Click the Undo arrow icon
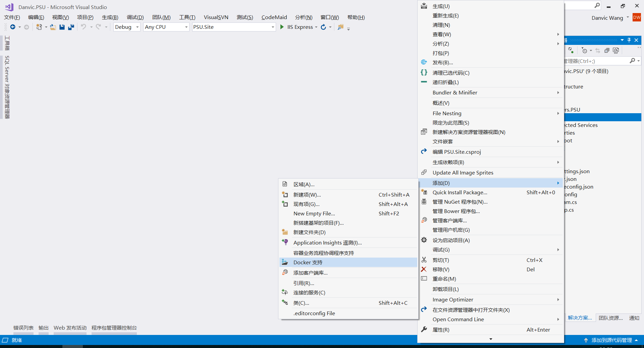This screenshot has width=644, height=348. 84,27
